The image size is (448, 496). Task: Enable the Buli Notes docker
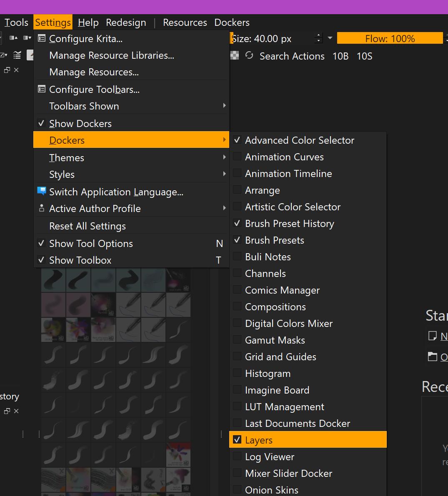[x=308, y=257]
